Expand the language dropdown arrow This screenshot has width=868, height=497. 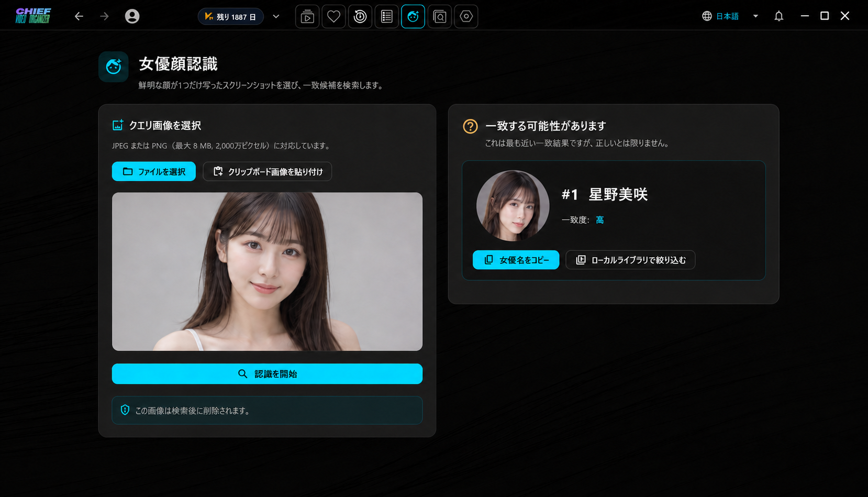tap(755, 16)
